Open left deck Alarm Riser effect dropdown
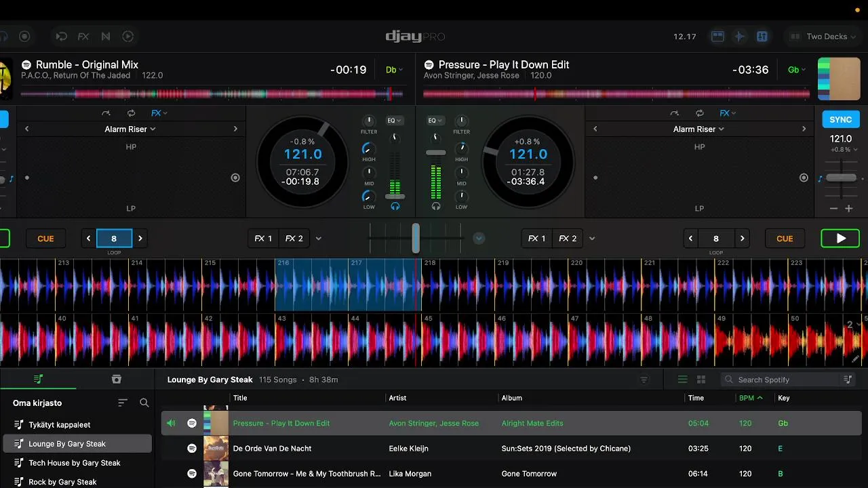Image resolution: width=868 pixels, height=488 pixels. 130,129
